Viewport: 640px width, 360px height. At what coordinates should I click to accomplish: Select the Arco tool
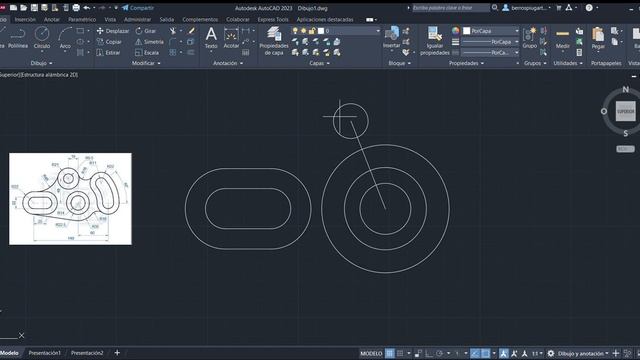click(x=65, y=38)
